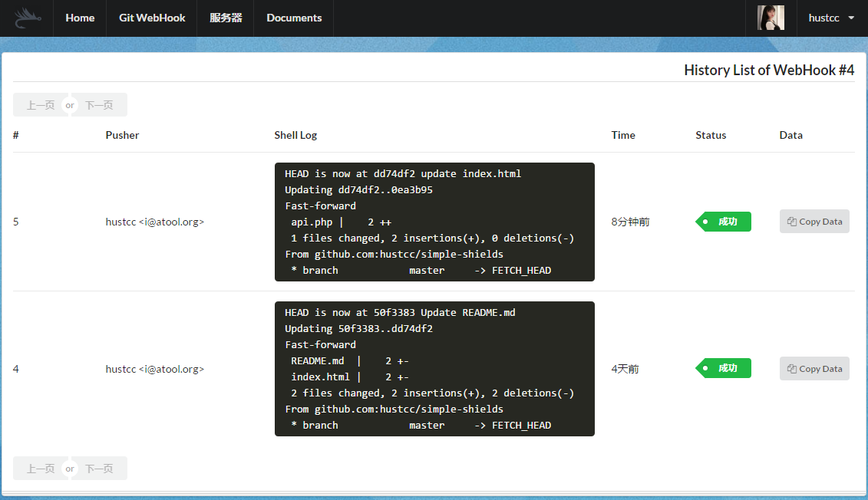Viewport: 868px width, 500px height.
Task: Open the Documents menu item
Action: [294, 18]
